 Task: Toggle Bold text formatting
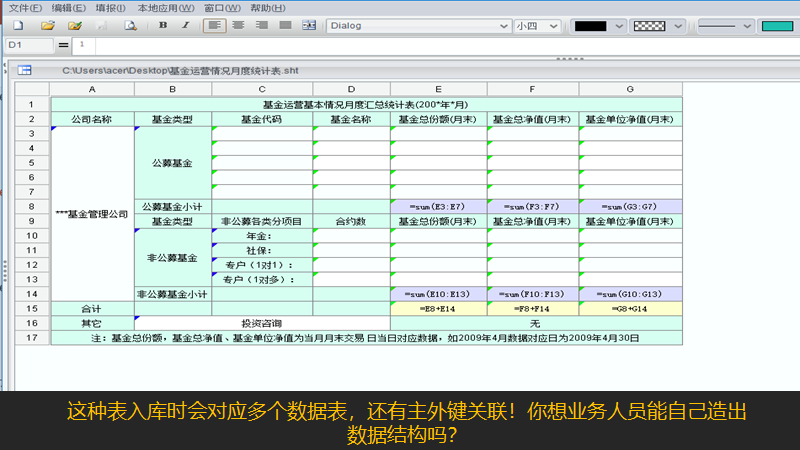click(162, 25)
